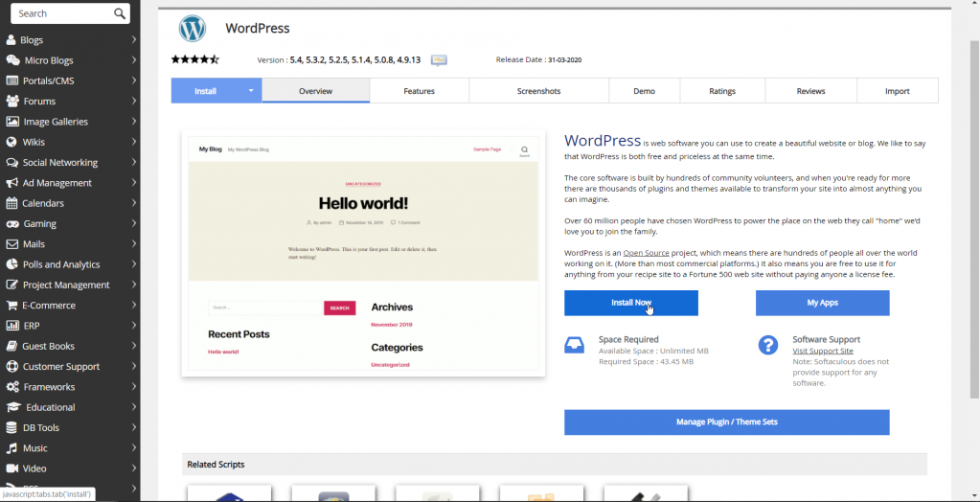This screenshot has width=980, height=502.
Task: Expand the Gaming category chevron
Action: (134, 224)
